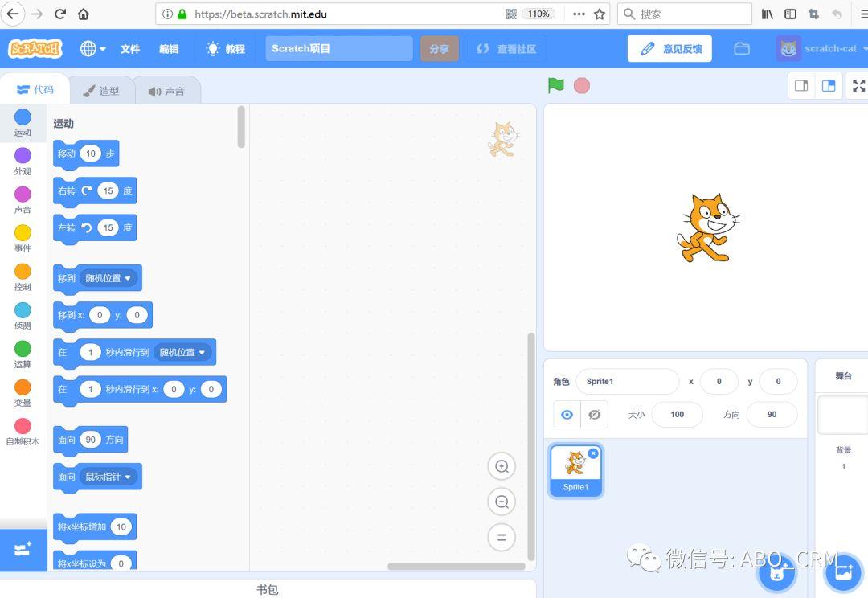868x598 pixels.
Task: Click the cat sprite on stage
Action: [707, 227]
